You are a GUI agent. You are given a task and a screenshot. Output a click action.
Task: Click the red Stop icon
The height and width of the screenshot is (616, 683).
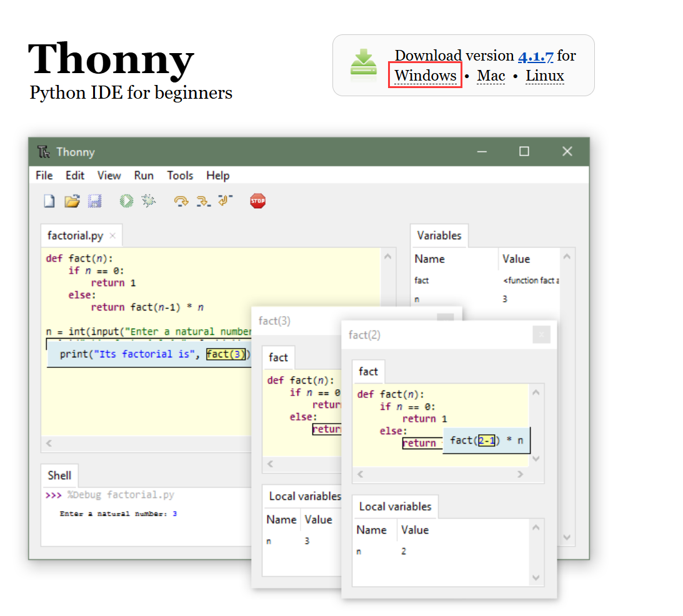[x=258, y=201]
